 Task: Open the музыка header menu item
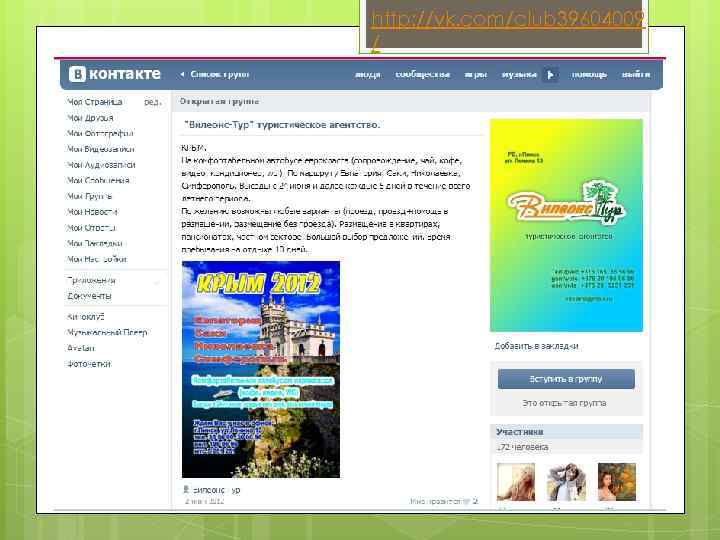coord(519,75)
